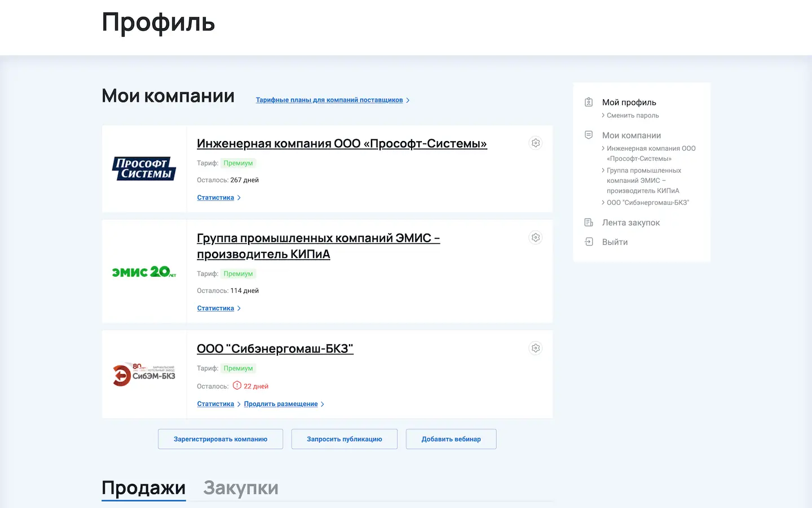The height and width of the screenshot is (508, 812).
Task: Select Мой профиль in sidebar menu
Action: [629, 102]
